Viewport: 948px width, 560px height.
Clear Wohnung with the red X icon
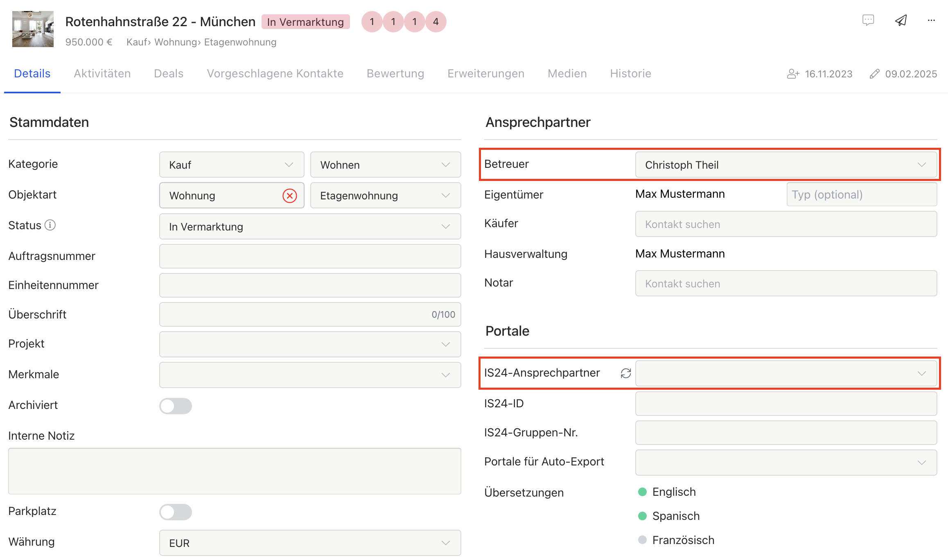point(290,196)
